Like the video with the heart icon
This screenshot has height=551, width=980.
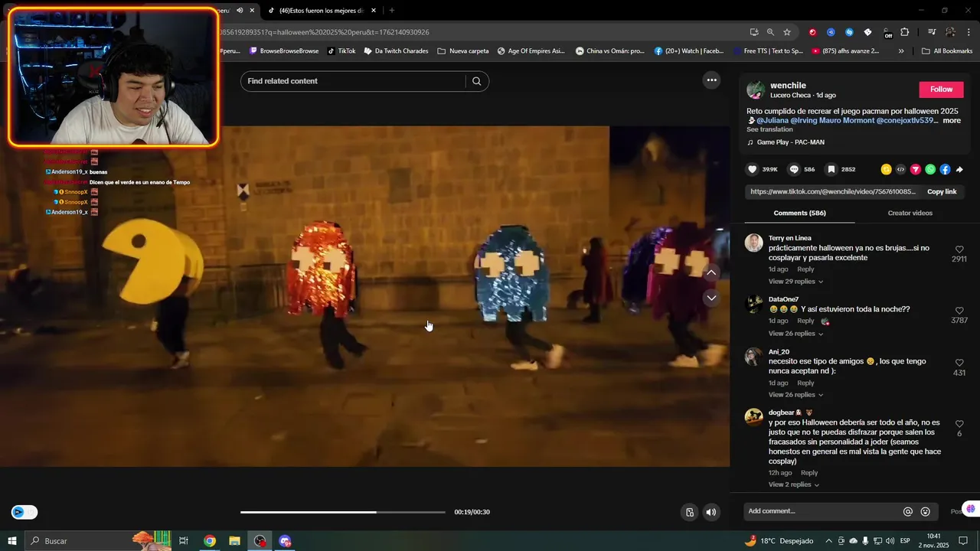[x=753, y=169]
